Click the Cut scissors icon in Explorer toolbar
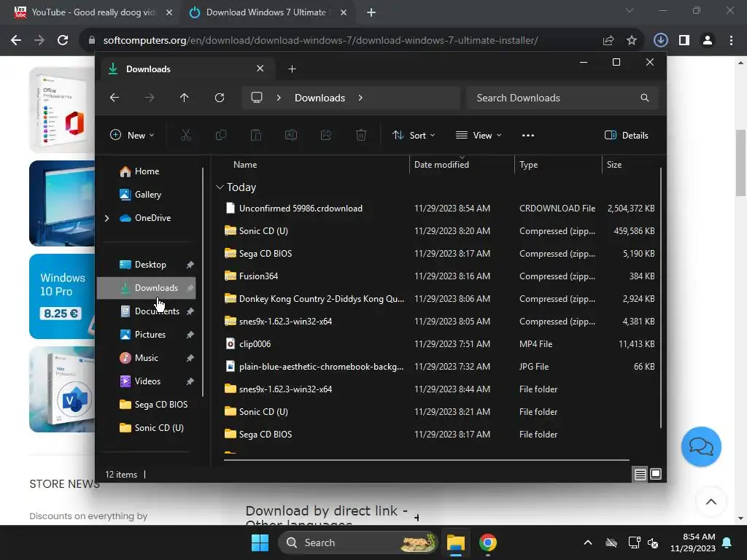Viewport: 747px width, 560px height. click(x=186, y=135)
